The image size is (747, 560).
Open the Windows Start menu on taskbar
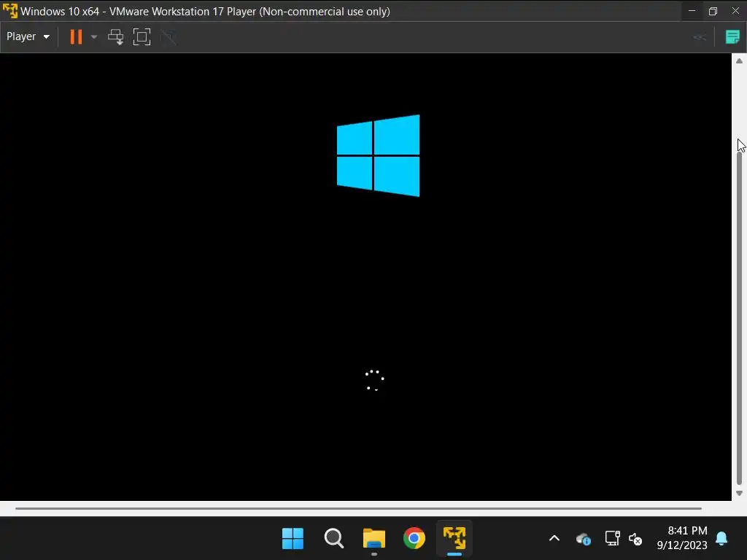point(293,539)
